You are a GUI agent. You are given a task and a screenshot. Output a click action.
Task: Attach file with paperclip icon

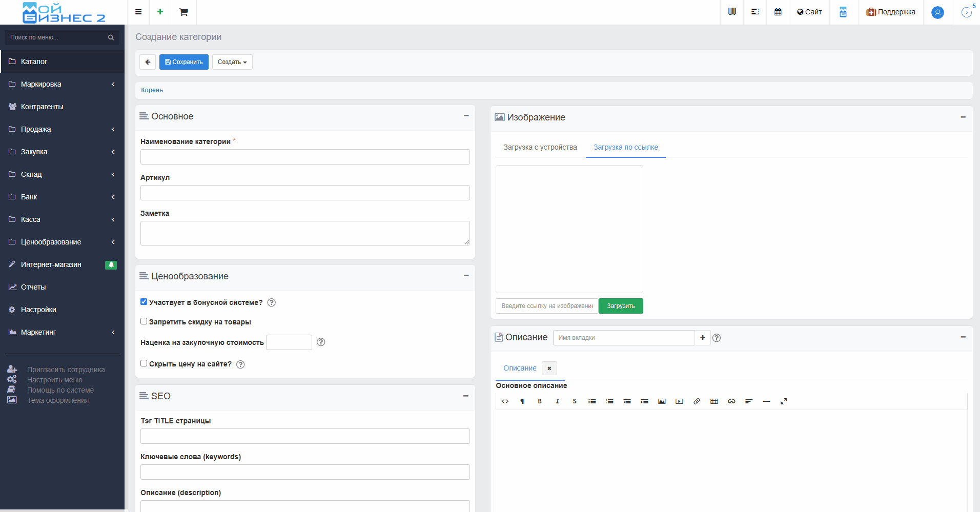click(697, 401)
